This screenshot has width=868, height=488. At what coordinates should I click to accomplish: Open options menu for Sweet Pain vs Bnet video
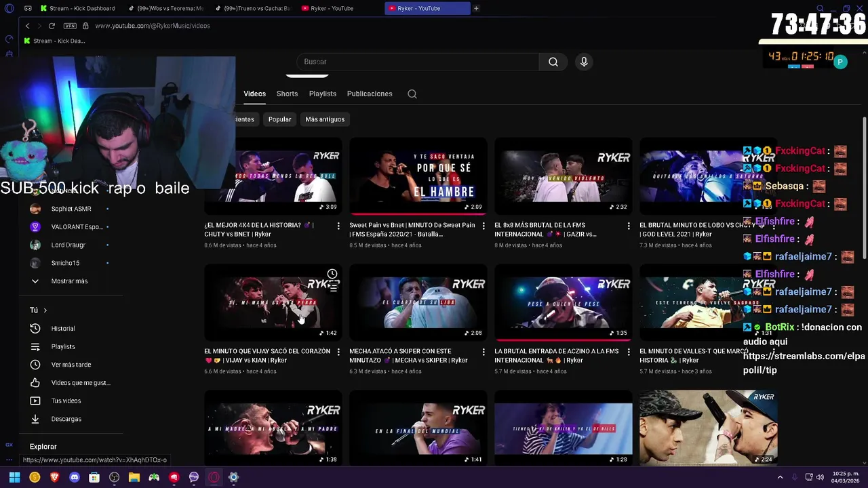pos(484,226)
